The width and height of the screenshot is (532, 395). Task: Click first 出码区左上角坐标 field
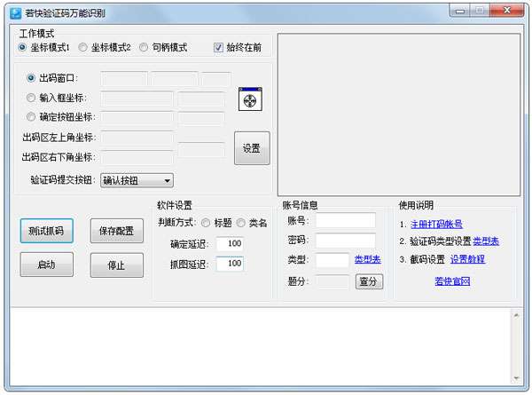[x=137, y=138]
